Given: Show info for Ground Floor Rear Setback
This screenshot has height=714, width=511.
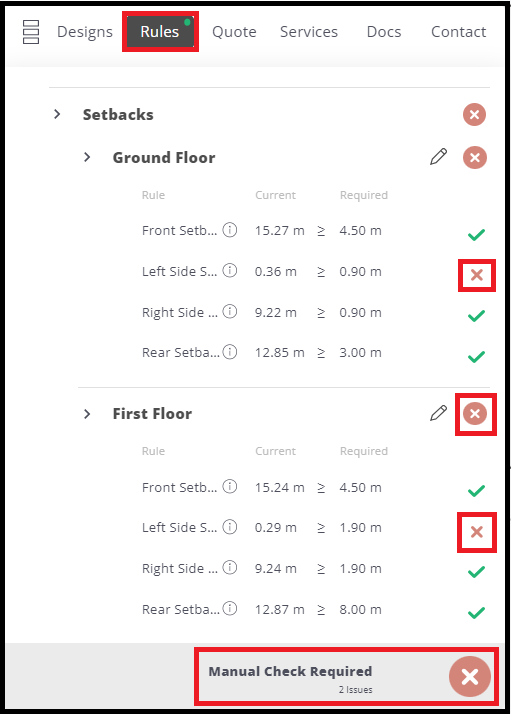Looking at the screenshot, I should 230,352.
